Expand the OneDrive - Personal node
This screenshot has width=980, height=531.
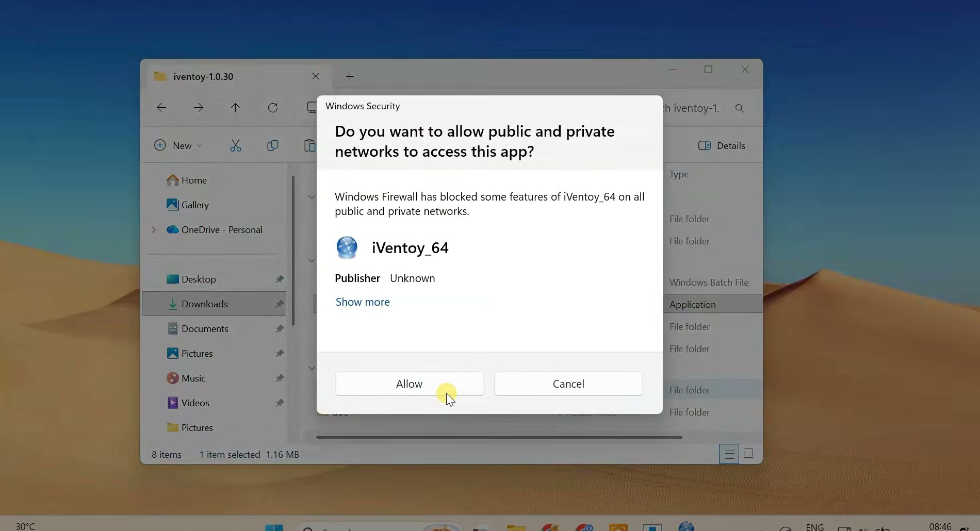pyautogui.click(x=154, y=229)
